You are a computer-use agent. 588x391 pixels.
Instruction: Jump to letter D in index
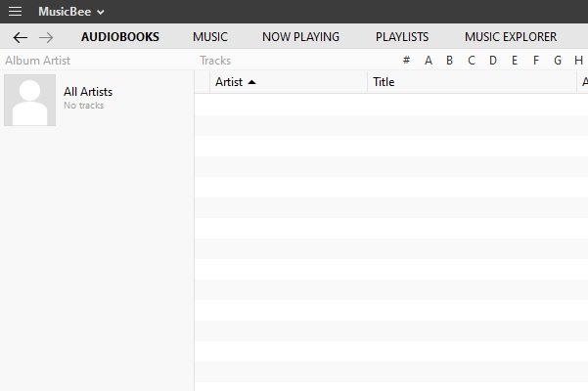click(493, 61)
